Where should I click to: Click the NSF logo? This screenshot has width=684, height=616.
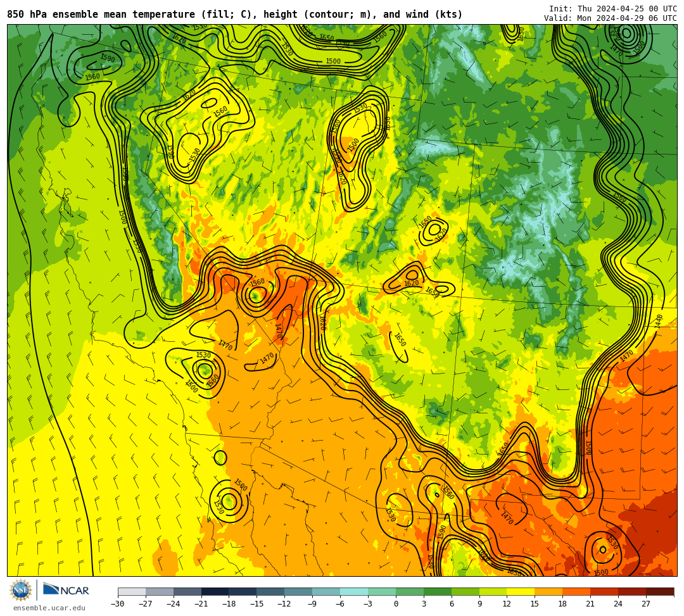21,590
